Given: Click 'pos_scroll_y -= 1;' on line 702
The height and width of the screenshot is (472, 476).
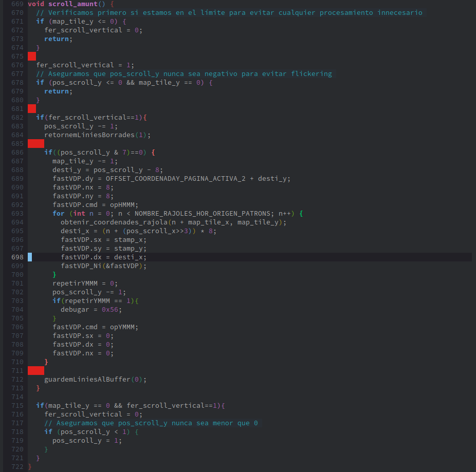Looking at the screenshot, I should [89, 292].
